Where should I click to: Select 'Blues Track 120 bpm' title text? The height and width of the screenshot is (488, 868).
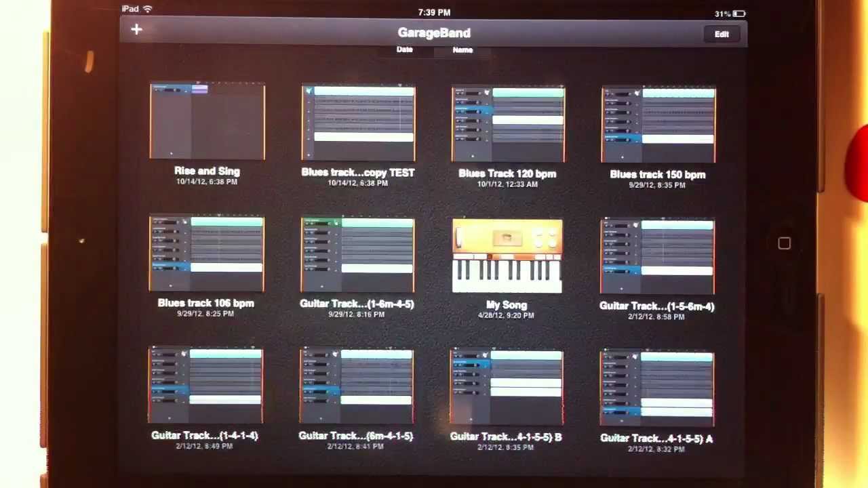(507, 174)
